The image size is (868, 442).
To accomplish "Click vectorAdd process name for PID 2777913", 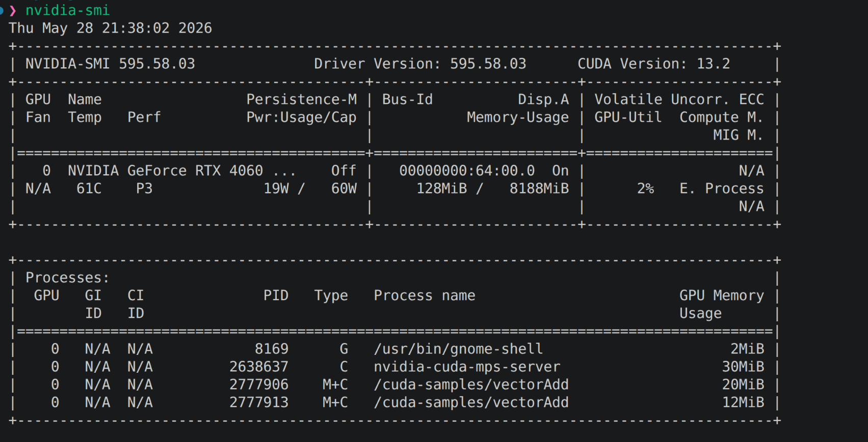I will [471, 402].
